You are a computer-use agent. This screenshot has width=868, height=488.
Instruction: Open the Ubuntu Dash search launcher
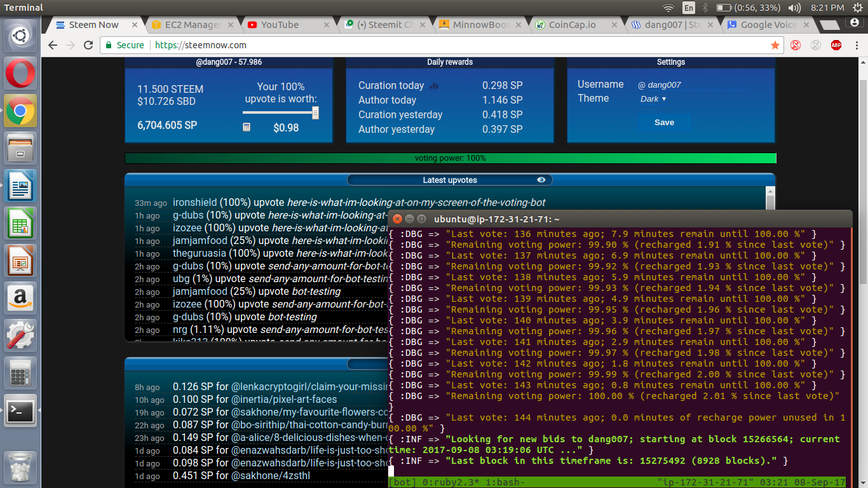(20, 37)
